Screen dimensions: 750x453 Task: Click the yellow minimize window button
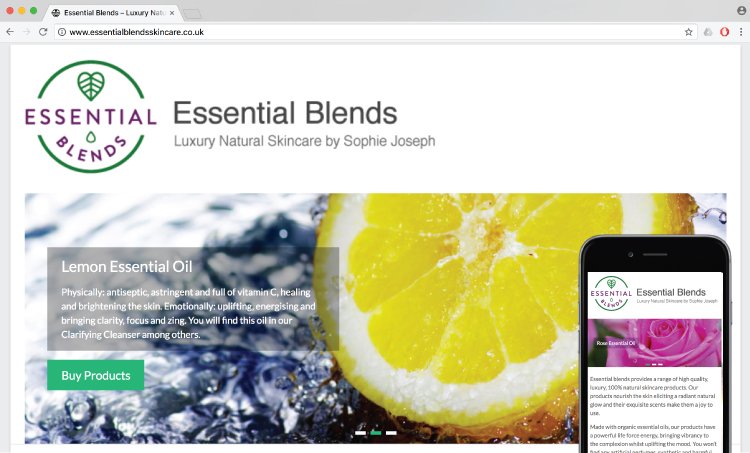click(x=22, y=11)
